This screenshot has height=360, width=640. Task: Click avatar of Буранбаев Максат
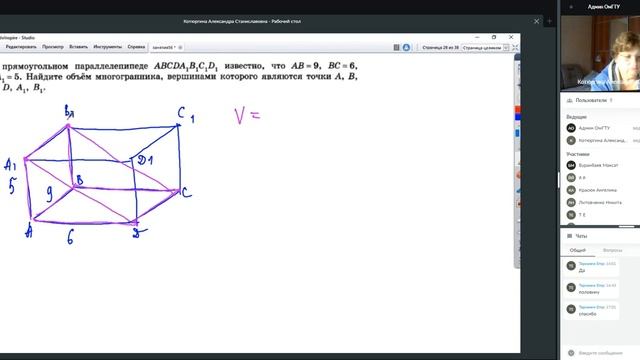coord(571,165)
